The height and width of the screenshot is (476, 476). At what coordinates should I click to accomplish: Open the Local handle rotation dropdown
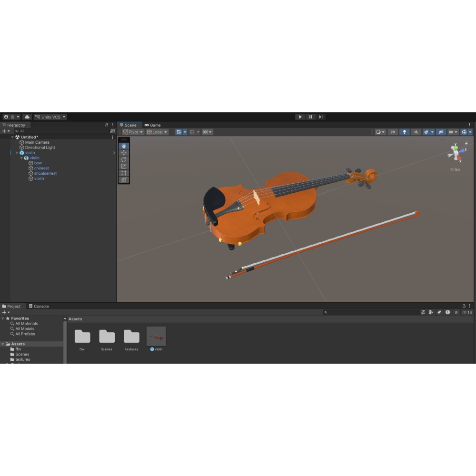(157, 132)
